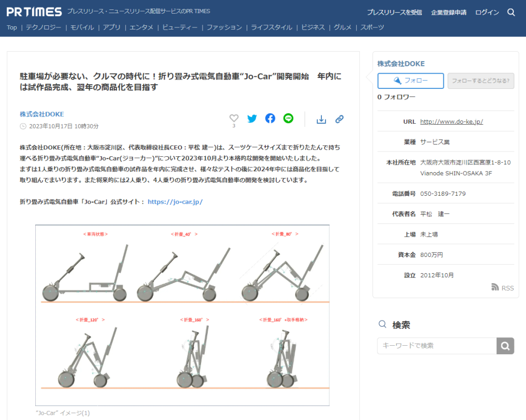Click the download icon for the release
The image size is (526, 420).
click(x=321, y=119)
